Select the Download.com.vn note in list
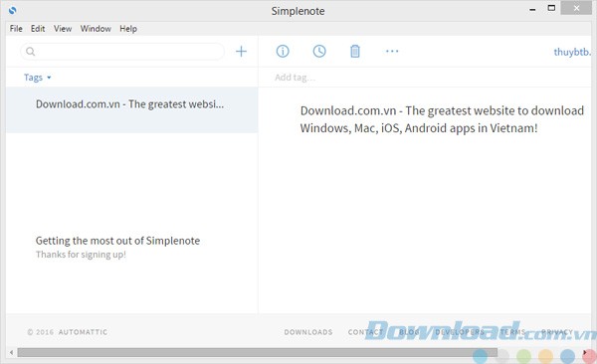The width and height of the screenshot is (597, 364). point(131,109)
